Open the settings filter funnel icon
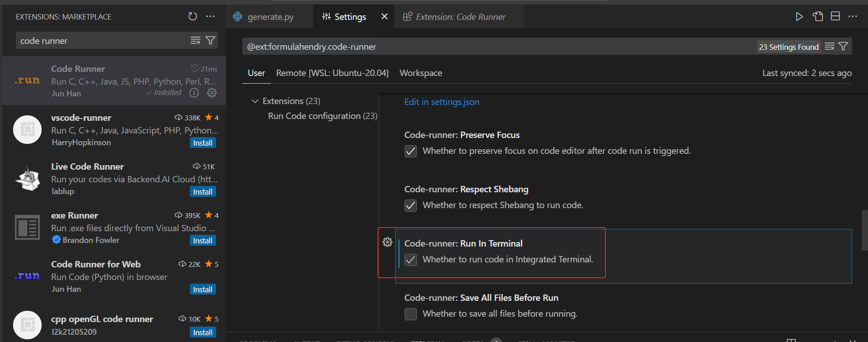The width and height of the screenshot is (868, 342). click(x=843, y=47)
